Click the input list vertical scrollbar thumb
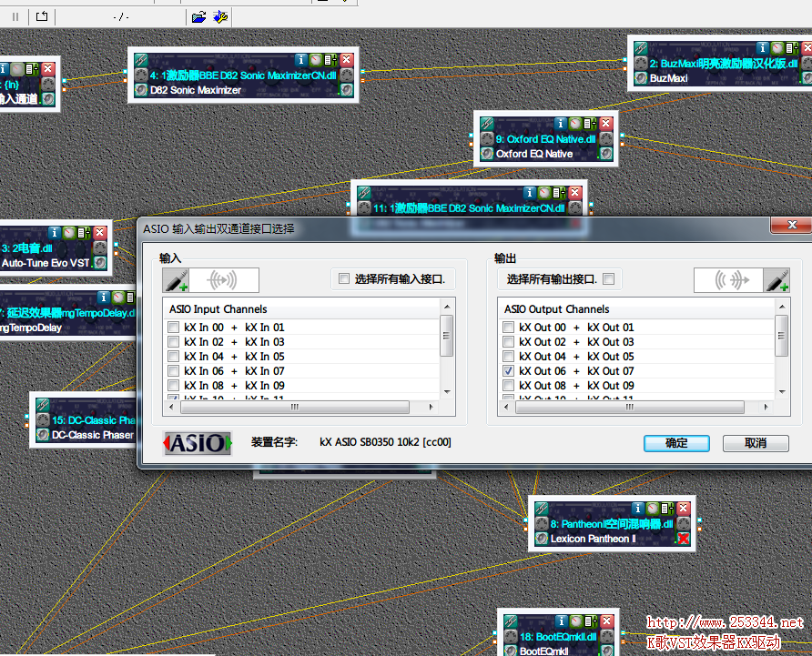The width and height of the screenshot is (812, 656). 446,336
